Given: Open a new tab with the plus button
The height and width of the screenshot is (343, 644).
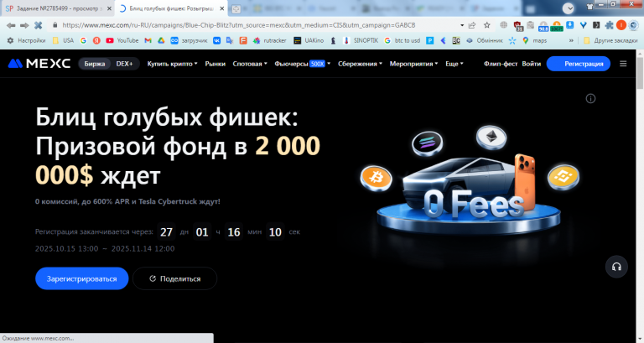Looking at the screenshot, I should [236, 8].
